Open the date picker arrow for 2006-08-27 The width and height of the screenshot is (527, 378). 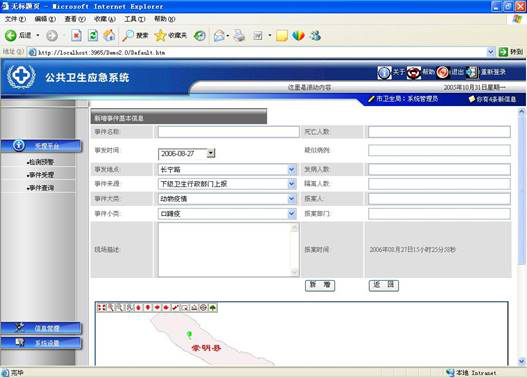tap(211, 153)
